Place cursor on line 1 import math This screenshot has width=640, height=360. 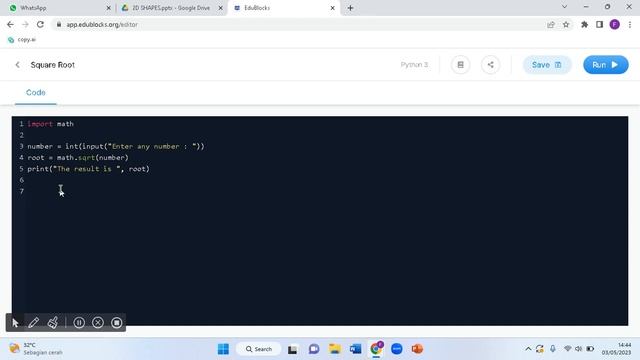51,124
